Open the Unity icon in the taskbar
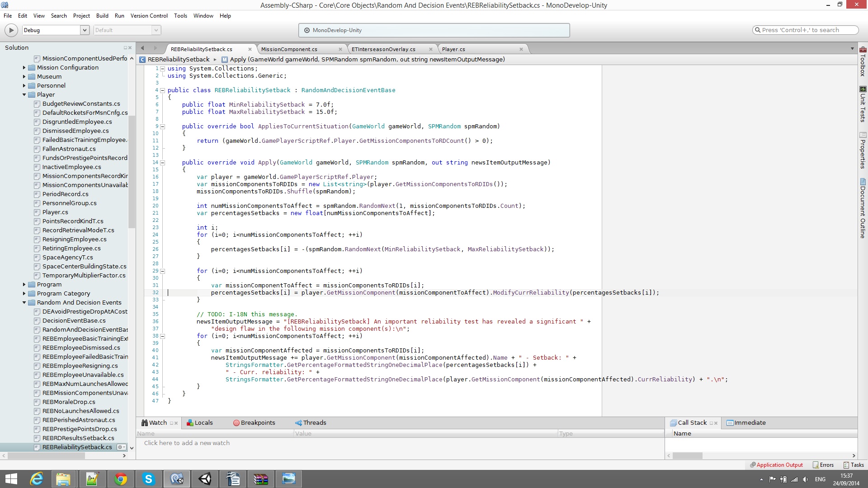The height and width of the screenshot is (488, 868). [205, 479]
